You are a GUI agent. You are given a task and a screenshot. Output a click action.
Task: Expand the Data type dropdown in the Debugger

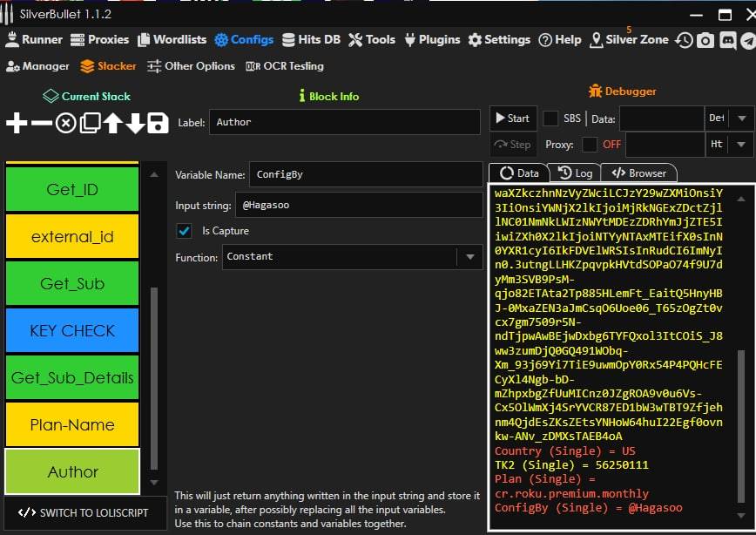[741, 119]
